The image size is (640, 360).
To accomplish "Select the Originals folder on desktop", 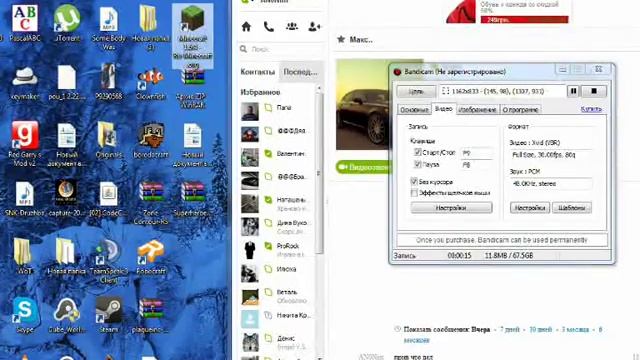I will 109,141.
